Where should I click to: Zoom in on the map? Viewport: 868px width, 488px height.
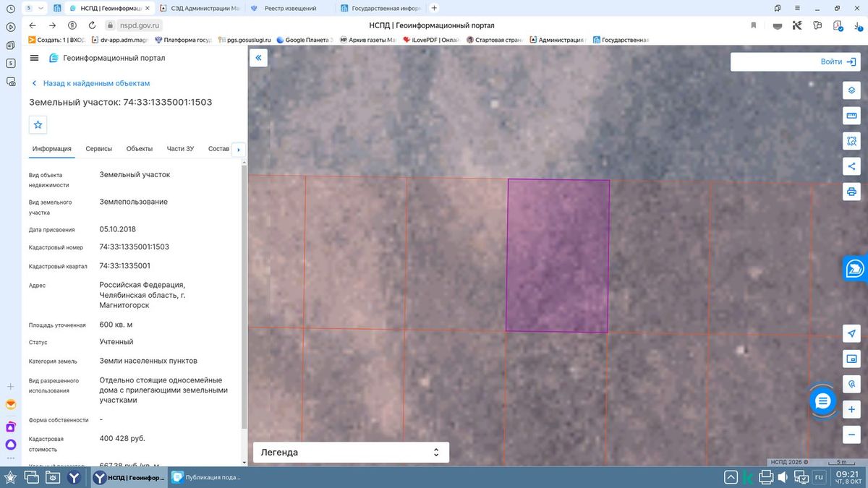click(851, 410)
